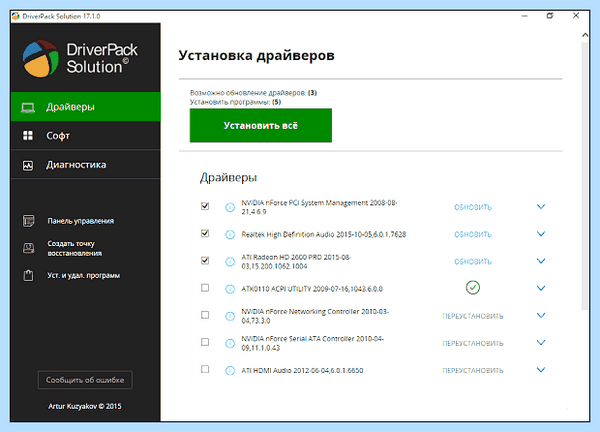The image size is (600, 432).
Task: Restore down the DriverPack Solution window
Action: coord(550,16)
